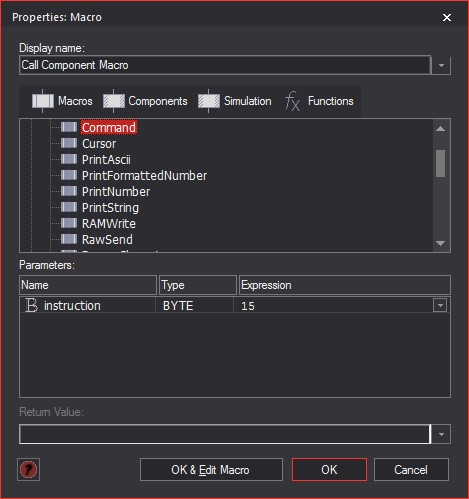Switch to the Simulation tab
Viewport: 469px width, 499px height.
click(x=234, y=101)
